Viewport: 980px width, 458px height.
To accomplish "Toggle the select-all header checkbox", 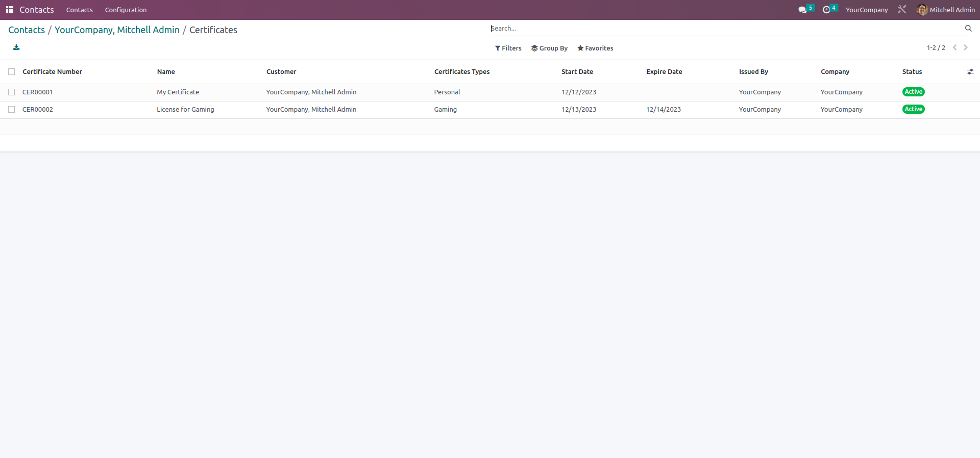I will coord(12,72).
